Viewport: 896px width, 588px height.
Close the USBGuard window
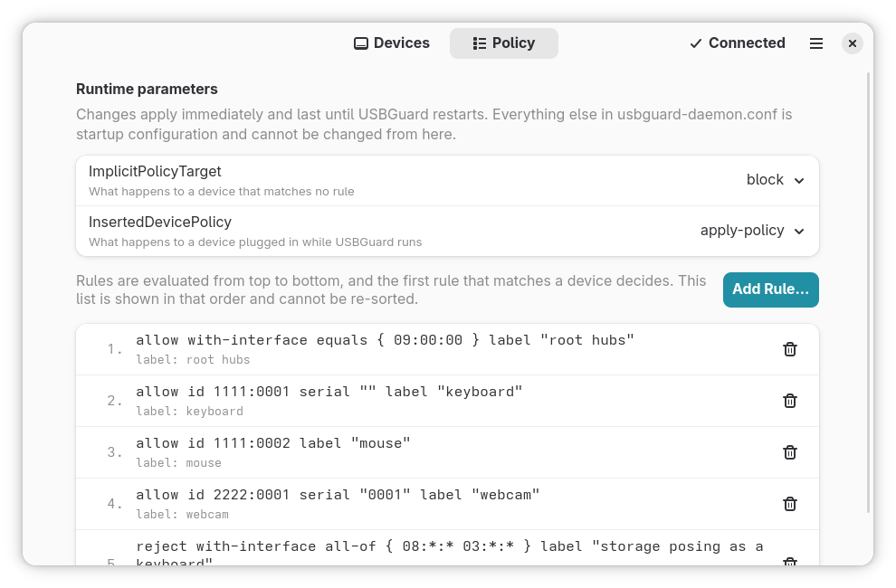(852, 43)
